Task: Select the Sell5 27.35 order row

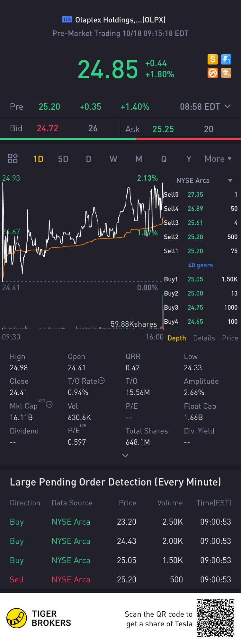Action: point(201,194)
